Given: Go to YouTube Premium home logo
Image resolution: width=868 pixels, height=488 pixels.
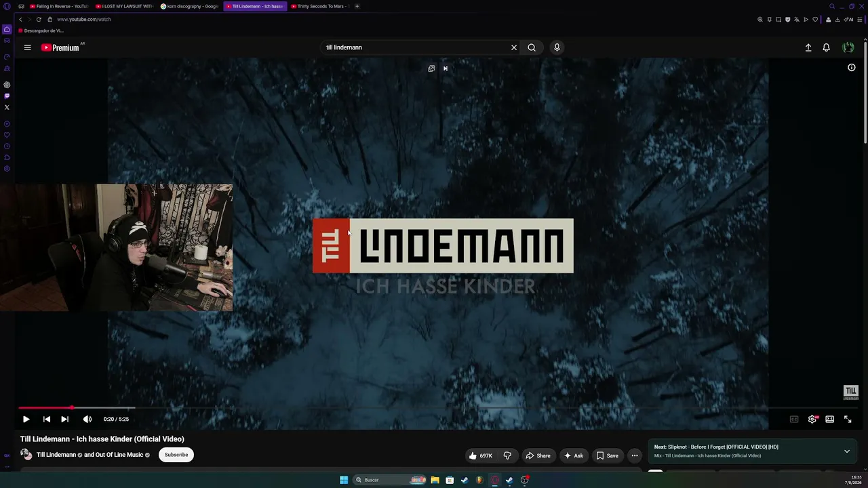Looking at the screenshot, I should (x=60, y=47).
